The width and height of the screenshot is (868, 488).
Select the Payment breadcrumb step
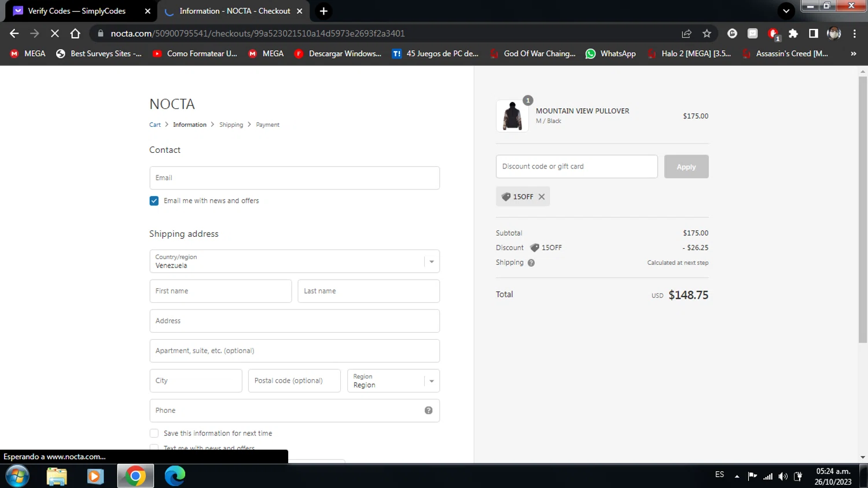pyautogui.click(x=267, y=125)
